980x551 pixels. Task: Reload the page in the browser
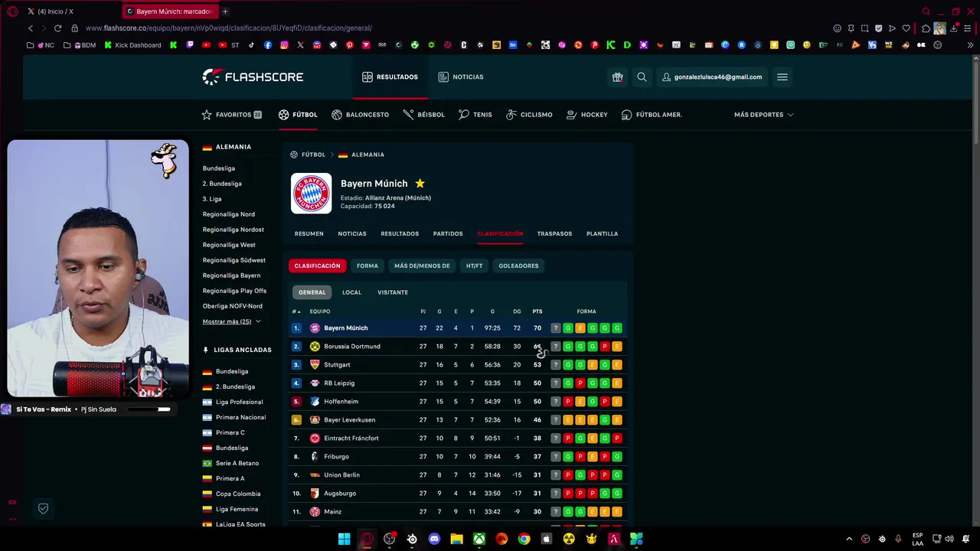(57, 28)
